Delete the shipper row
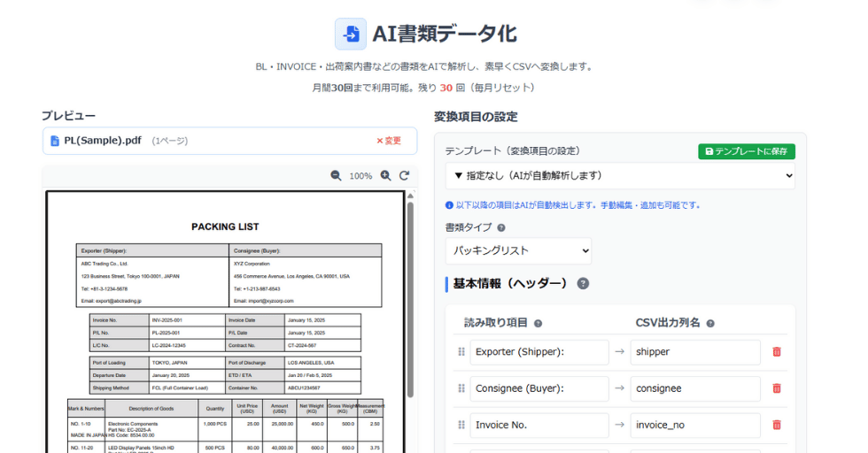The width and height of the screenshot is (868, 453). tap(777, 352)
